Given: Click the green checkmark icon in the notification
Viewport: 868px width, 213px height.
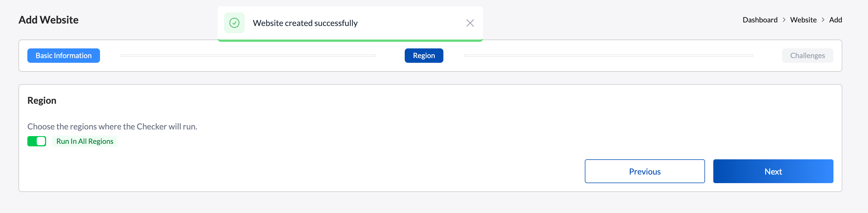Looking at the screenshot, I should 234,23.
